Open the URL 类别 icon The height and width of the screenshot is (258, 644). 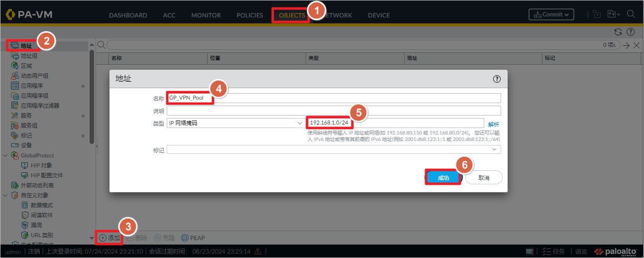pyautogui.click(x=25, y=235)
